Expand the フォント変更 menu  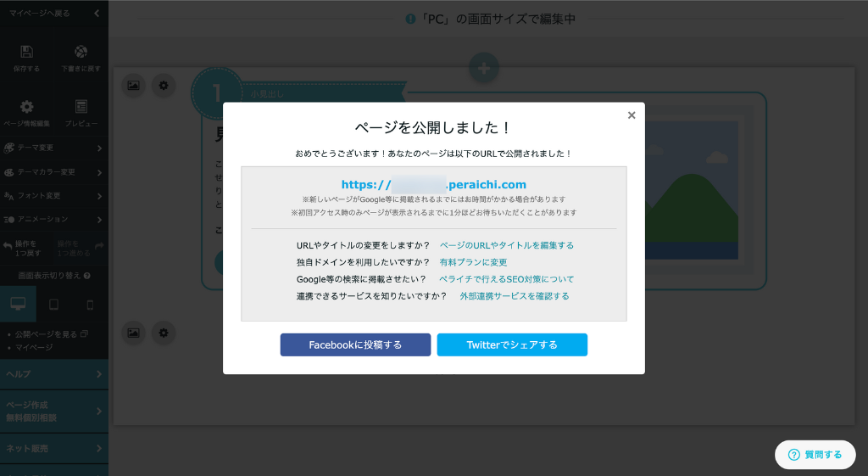53,196
